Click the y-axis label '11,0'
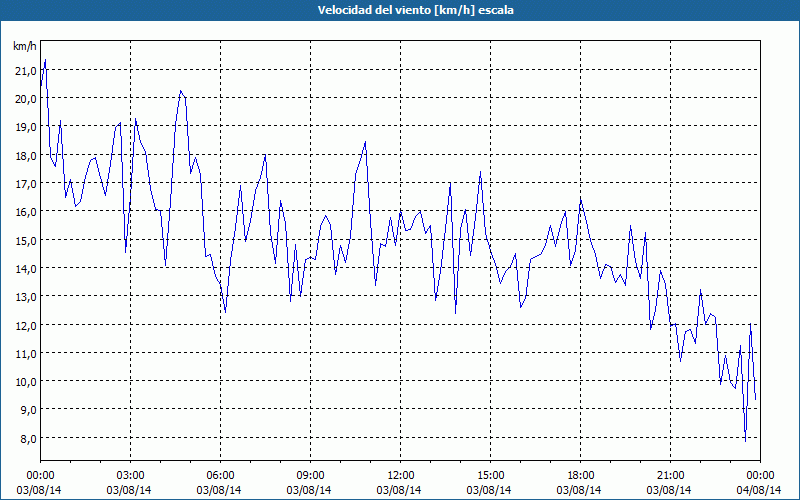Image resolution: width=800 pixels, height=500 pixels. [26, 353]
